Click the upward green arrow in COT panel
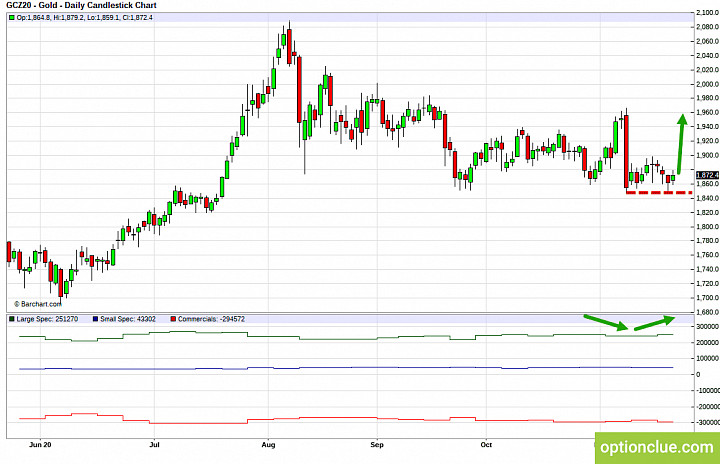 pos(654,323)
